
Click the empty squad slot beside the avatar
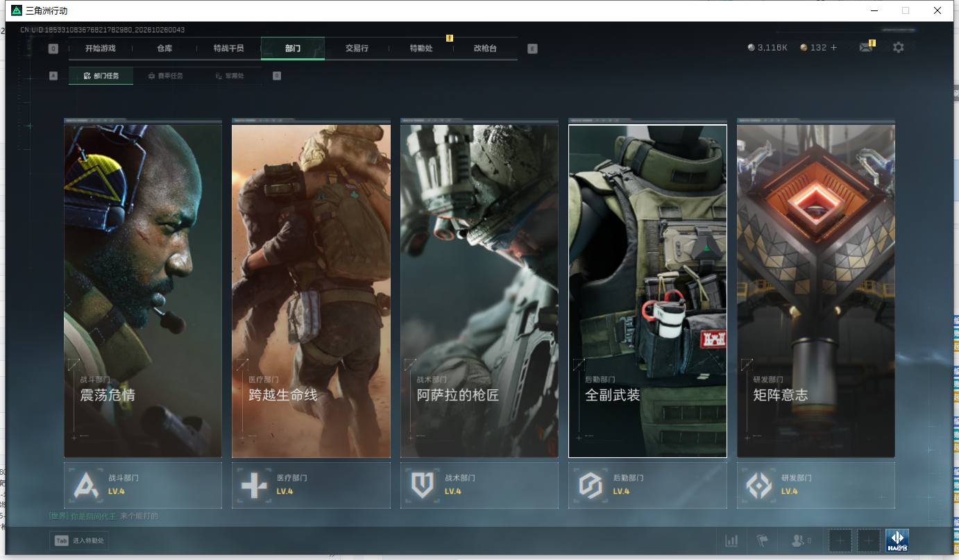point(869,541)
